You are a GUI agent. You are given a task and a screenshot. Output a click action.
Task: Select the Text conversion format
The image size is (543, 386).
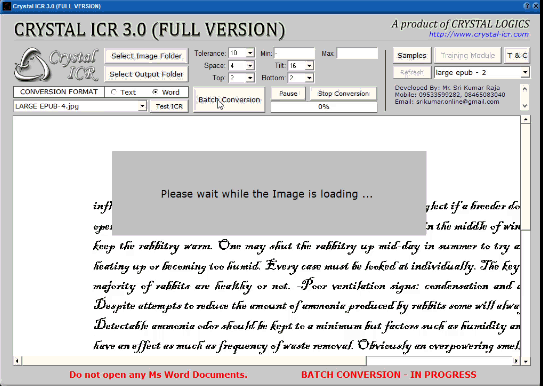point(113,92)
